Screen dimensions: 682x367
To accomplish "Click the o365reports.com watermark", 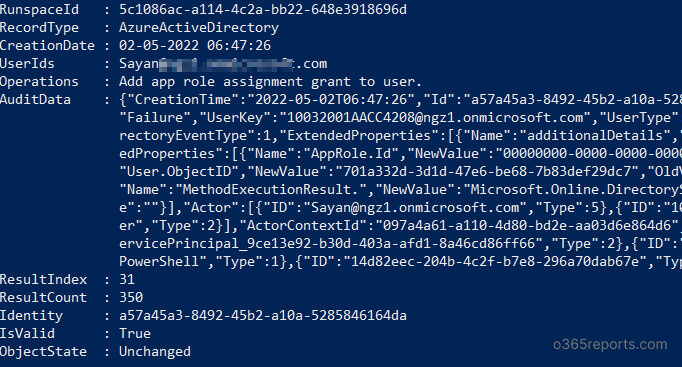I will click(x=610, y=344).
